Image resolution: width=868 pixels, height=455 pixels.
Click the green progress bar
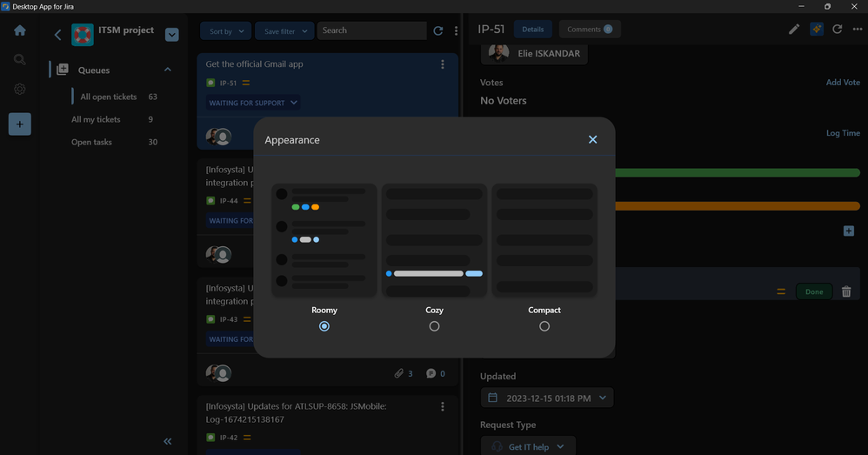click(x=738, y=173)
